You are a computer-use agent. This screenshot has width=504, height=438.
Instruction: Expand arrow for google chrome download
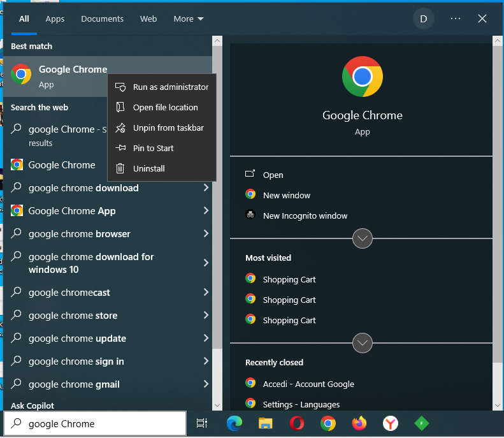point(206,187)
